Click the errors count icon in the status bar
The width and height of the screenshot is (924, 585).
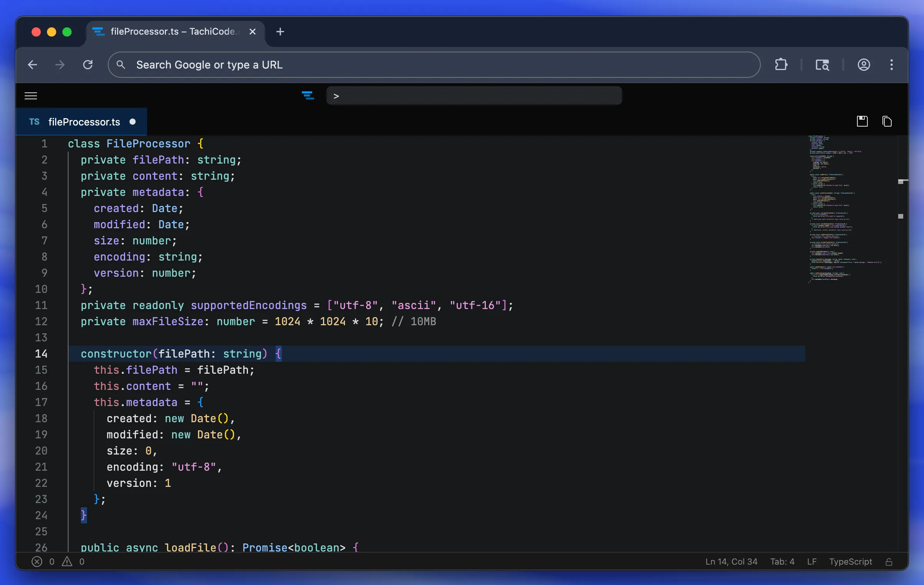click(37, 562)
